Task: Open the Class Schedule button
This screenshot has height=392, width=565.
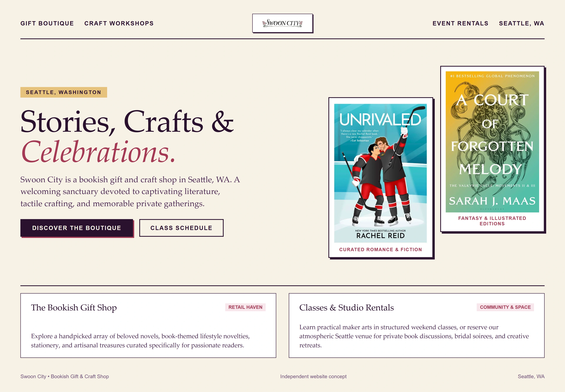Action: pos(181,228)
